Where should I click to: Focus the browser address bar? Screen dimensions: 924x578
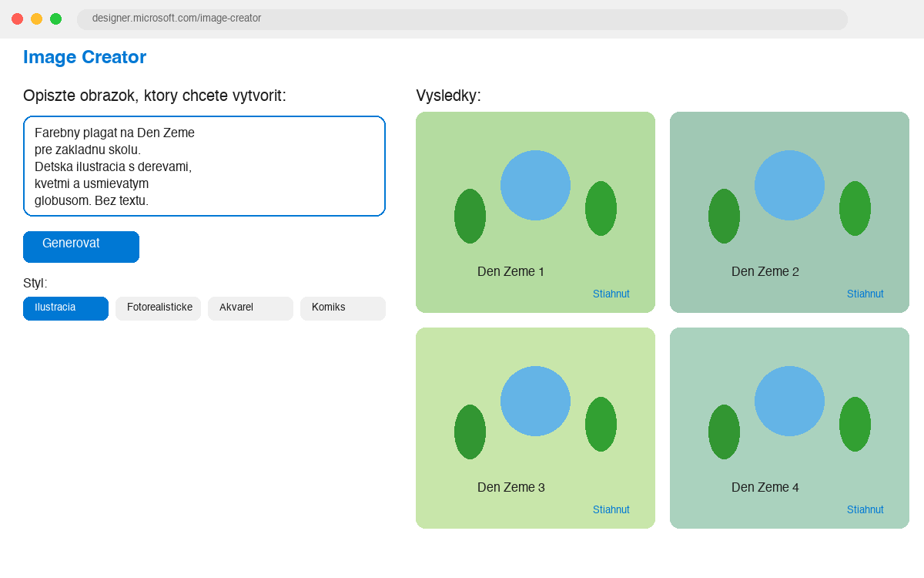pyautogui.click(x=462, y=18)
